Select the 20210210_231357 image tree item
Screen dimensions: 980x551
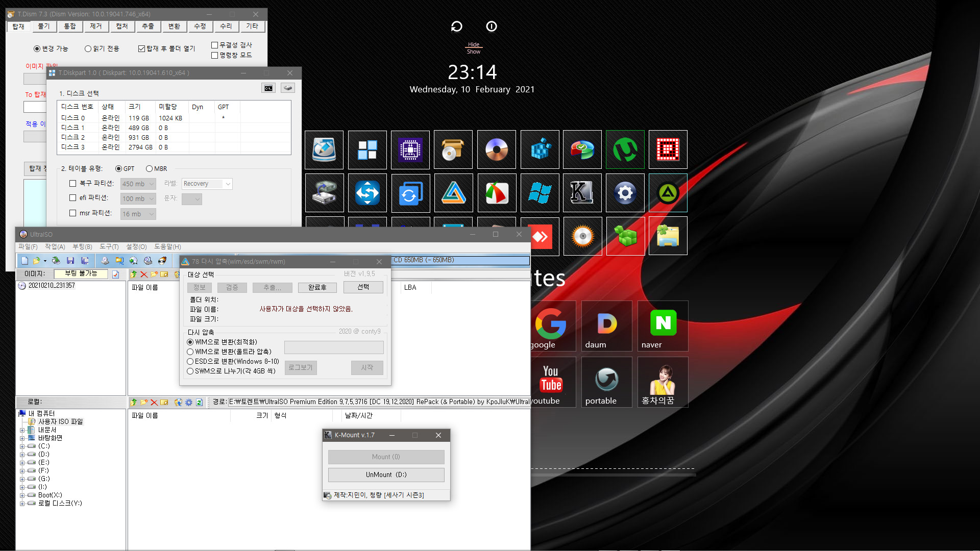[52, 286]
